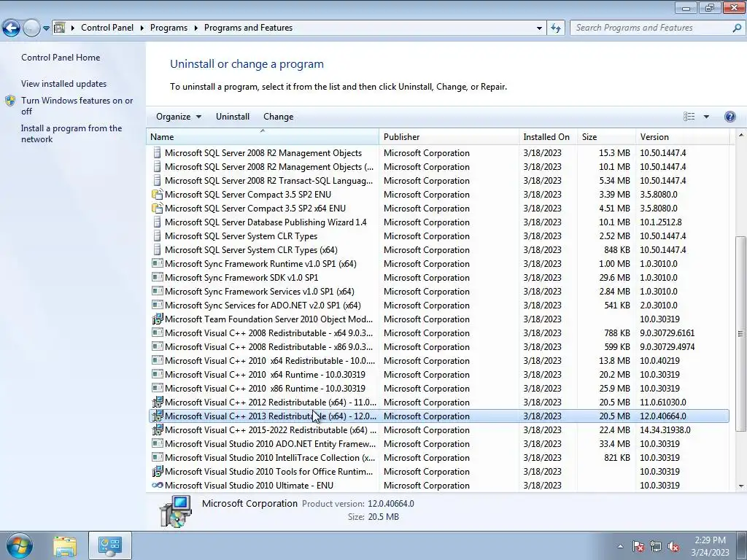Viewport: 747px width, 560px height.
Task: Open address bar history dropdown
Action: (x=539, y=28)
